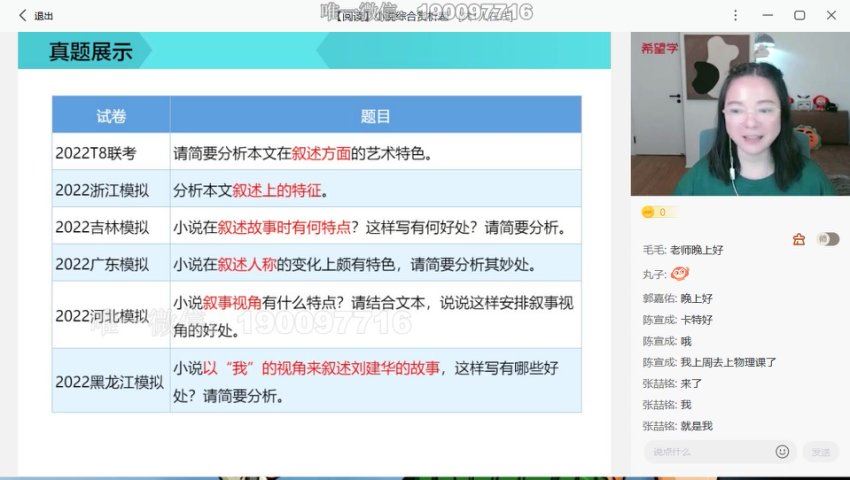Image resolution: width=850 pixels, height=480 pixels.
Task: Close the classroom window
Action: click(830, 15)
